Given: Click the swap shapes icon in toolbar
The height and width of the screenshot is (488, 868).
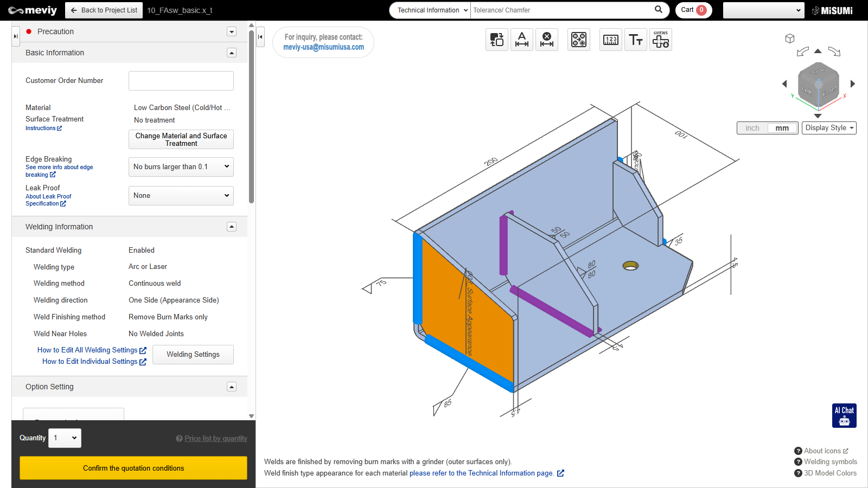Looking at the screenshot, I should (x=496, y=40).
